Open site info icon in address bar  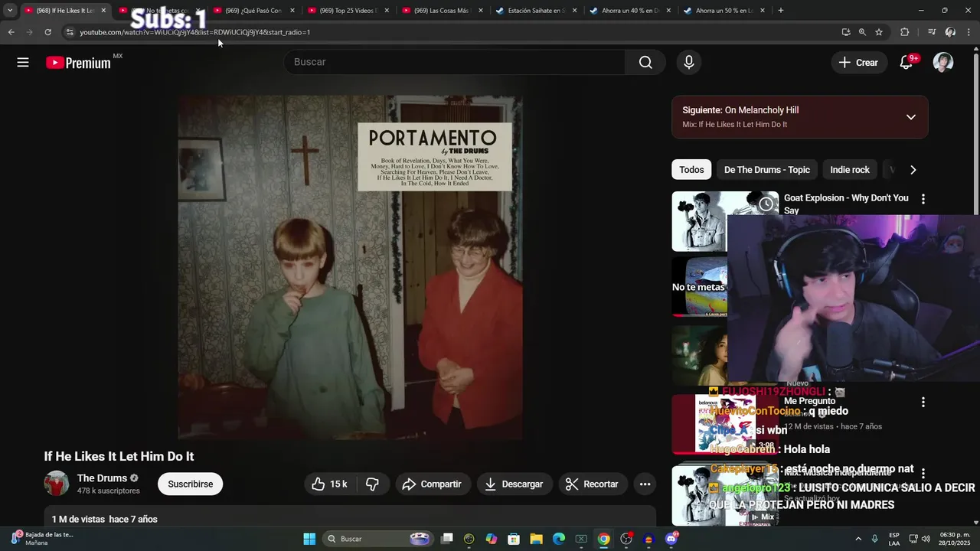coord(70,32)
